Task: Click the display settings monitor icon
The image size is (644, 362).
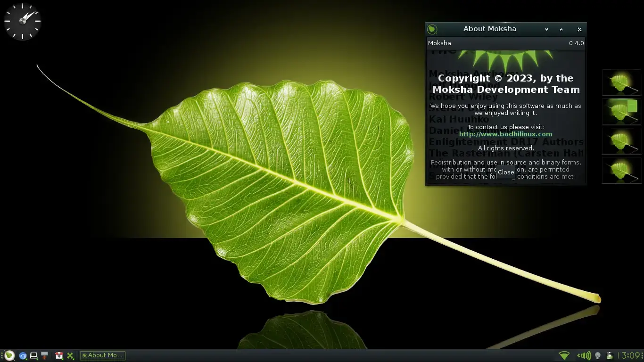Action: (45, 355)
